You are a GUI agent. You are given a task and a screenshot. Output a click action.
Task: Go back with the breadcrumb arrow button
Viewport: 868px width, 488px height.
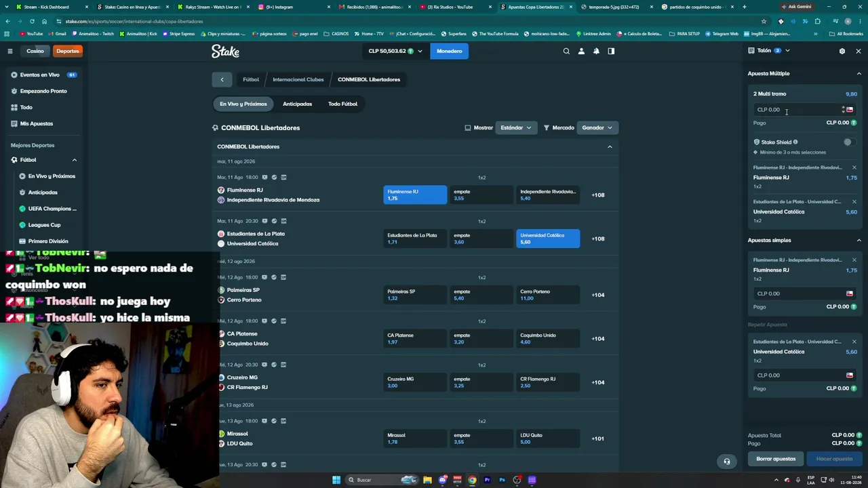(222, 79)
